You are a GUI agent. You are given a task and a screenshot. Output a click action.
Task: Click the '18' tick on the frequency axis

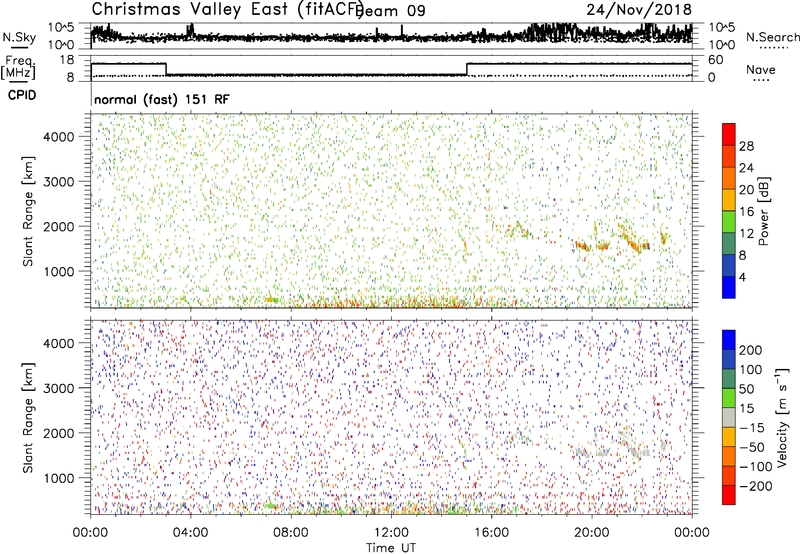pyautogui.click(x=67, y=60)
